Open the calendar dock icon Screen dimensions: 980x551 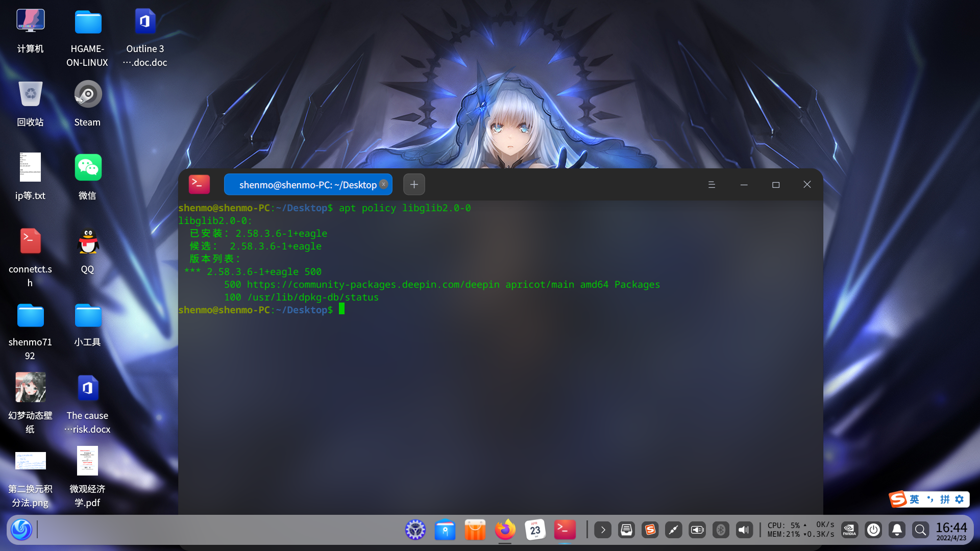535,530
